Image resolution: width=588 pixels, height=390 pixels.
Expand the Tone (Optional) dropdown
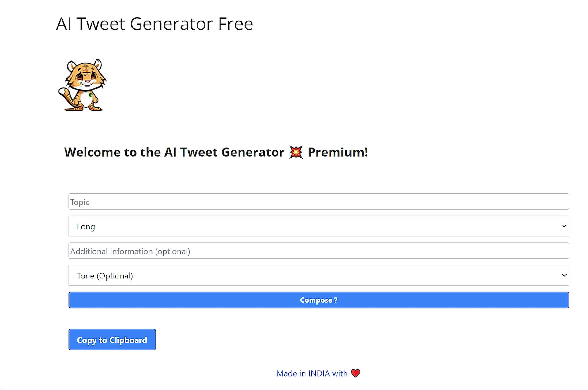[318, 275]
